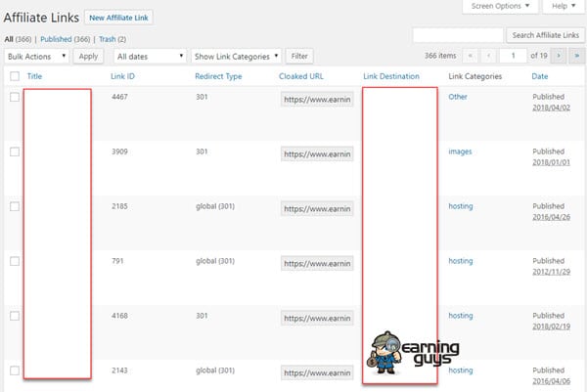This screenshot has height=392, width=587.
Task: Go to first page pagination arrow
Action: coord(471,56)
